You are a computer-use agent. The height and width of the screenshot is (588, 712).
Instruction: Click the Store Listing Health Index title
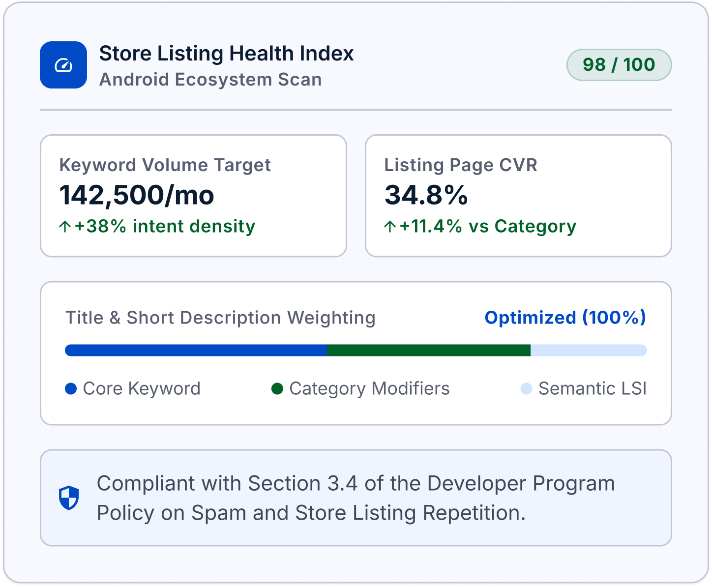(x=226, y=53)
